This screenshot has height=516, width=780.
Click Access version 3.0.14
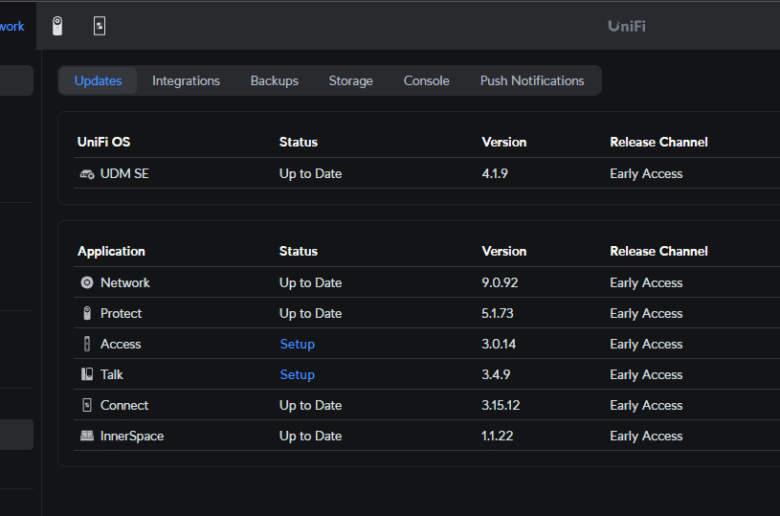click(x=498, y=344)
